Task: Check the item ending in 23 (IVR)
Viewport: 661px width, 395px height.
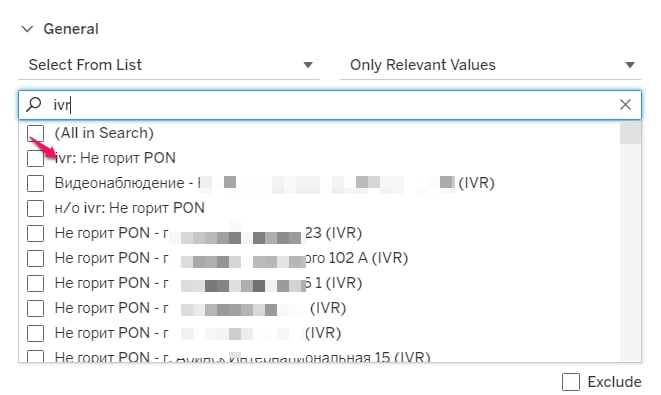Action: 35,233
